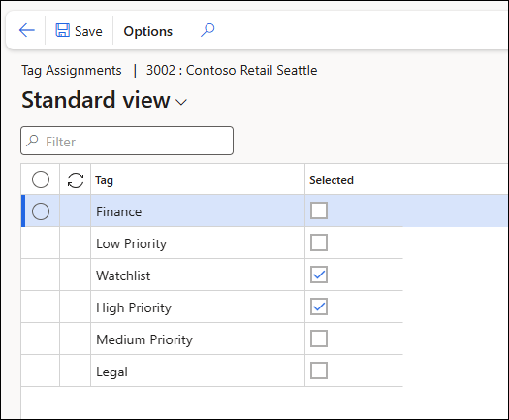Select the Medium Priority tag cell

(x=198, y=339)
